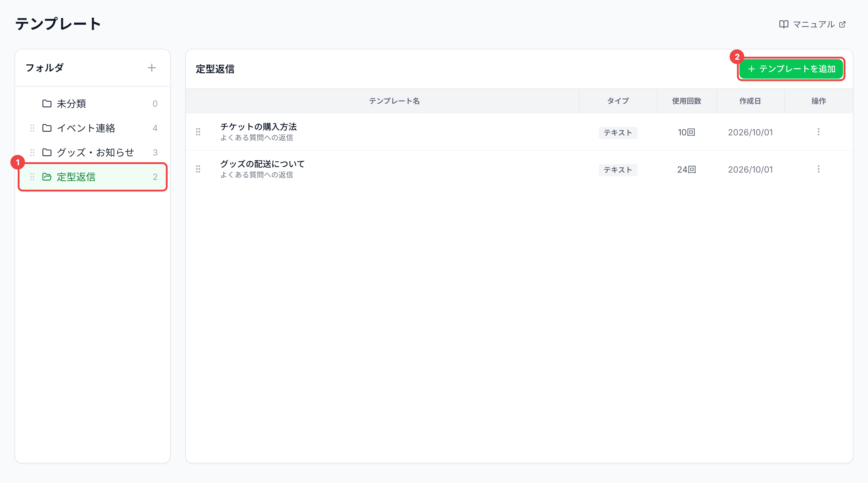Click the テンプレートを追加 button
Image resolution: width=868 pixels, height=483 pixels.
tap(791, 69)
